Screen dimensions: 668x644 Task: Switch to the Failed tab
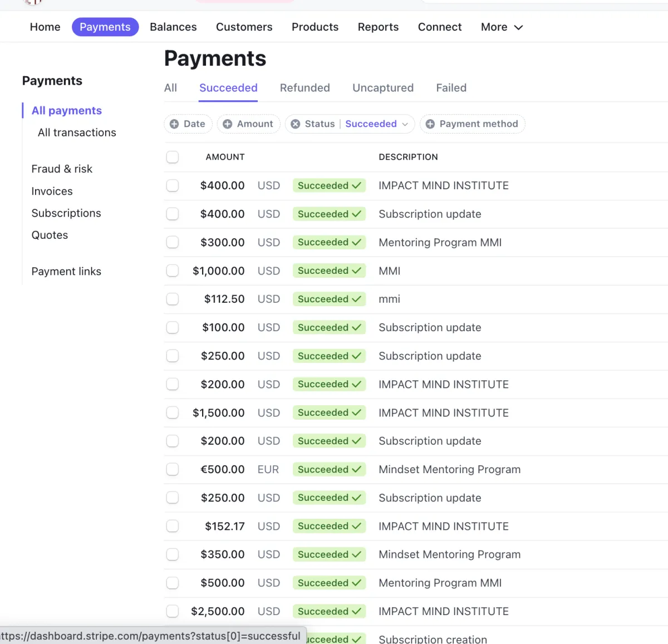coord(451,88)
